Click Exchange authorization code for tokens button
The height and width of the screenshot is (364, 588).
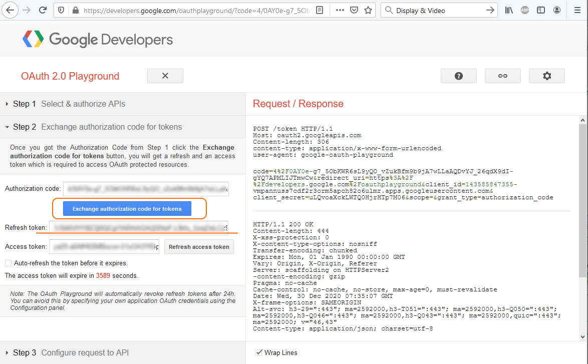coord(127,209)
